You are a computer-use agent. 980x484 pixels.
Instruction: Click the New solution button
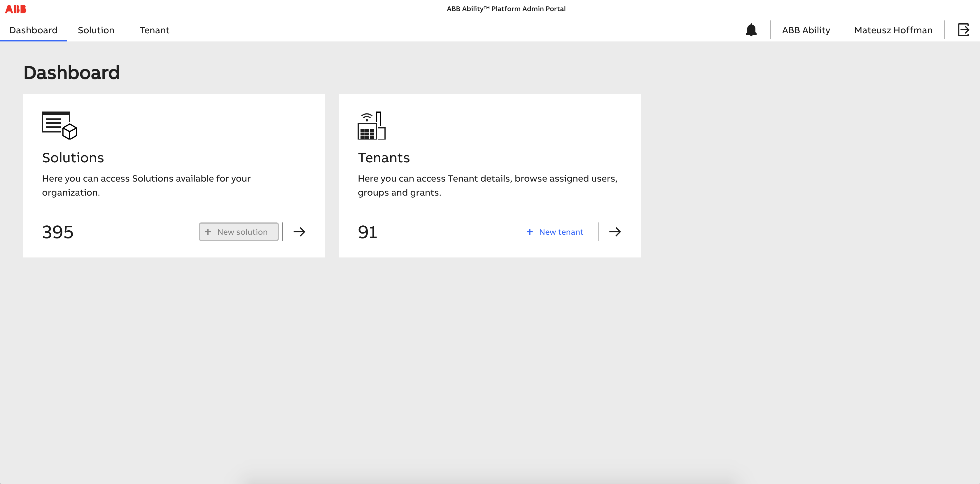click(x=239, y=231)
